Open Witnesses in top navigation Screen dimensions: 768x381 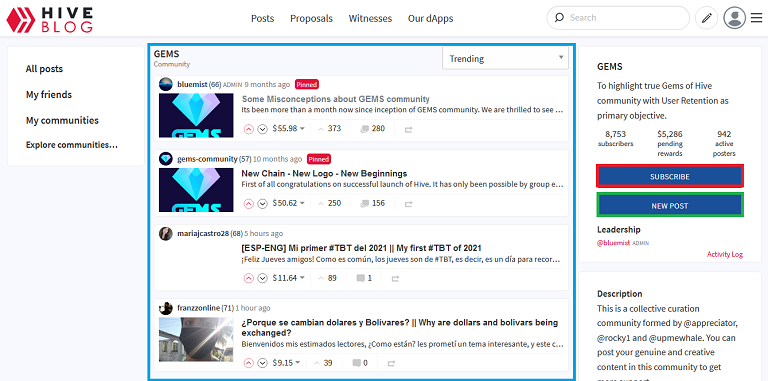coord(370,19)
